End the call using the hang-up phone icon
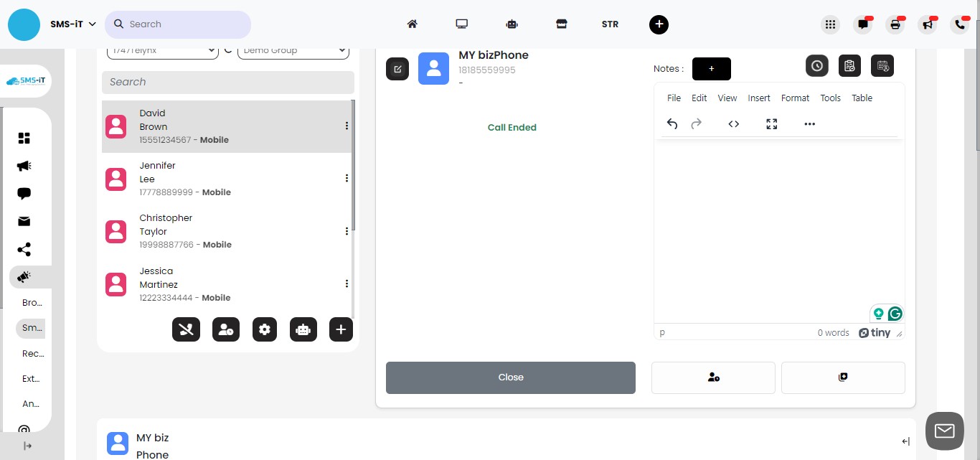Screen dimensions: 980x460 (x=186, y=329)
